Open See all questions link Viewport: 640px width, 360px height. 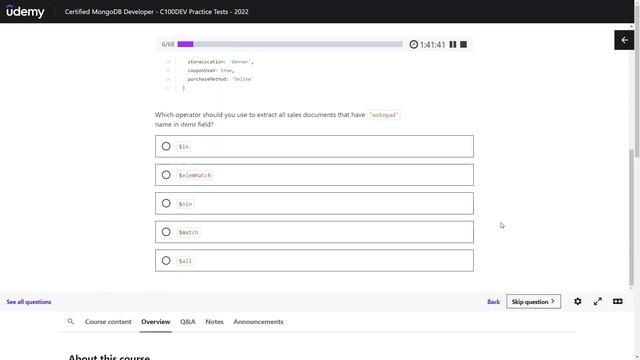click(x=29, y=302)
